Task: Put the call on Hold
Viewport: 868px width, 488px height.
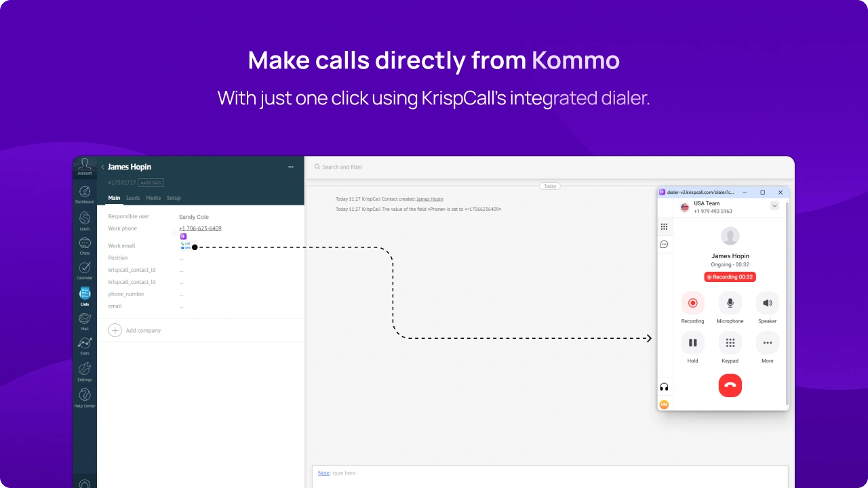Action: [x=692, y=343]
